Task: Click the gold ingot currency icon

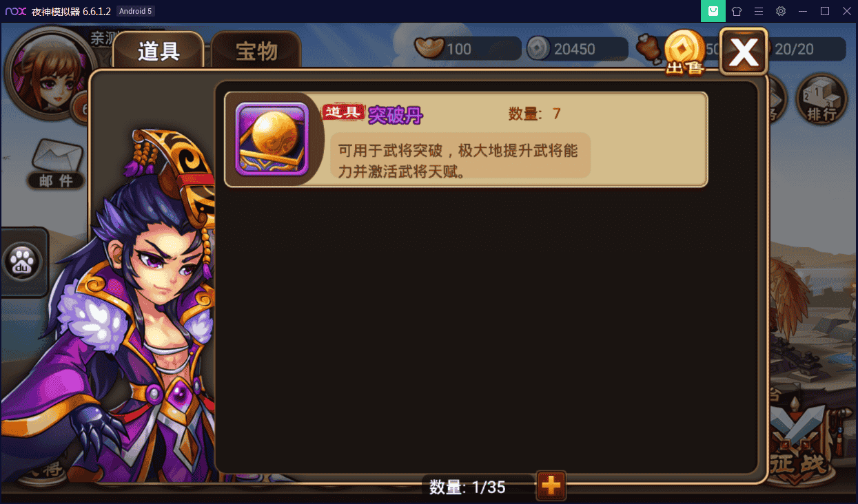Action: click(429, 48)
